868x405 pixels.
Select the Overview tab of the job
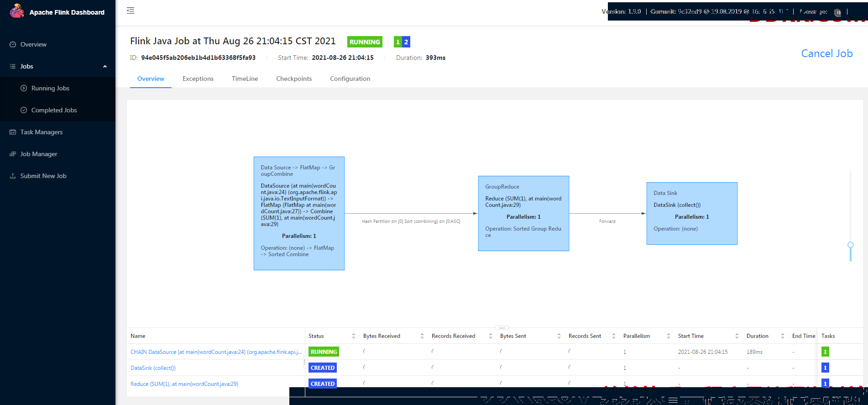click(151, 79)
